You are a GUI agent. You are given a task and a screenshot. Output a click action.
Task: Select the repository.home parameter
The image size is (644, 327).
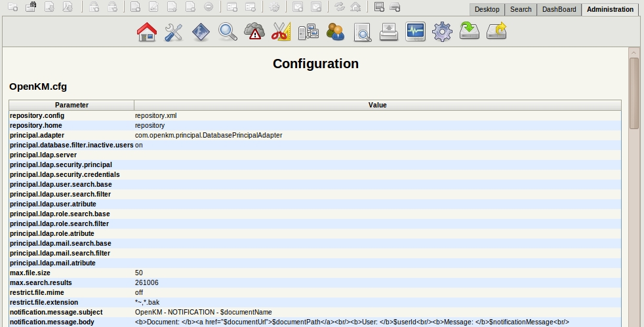(x=36, y=126)
